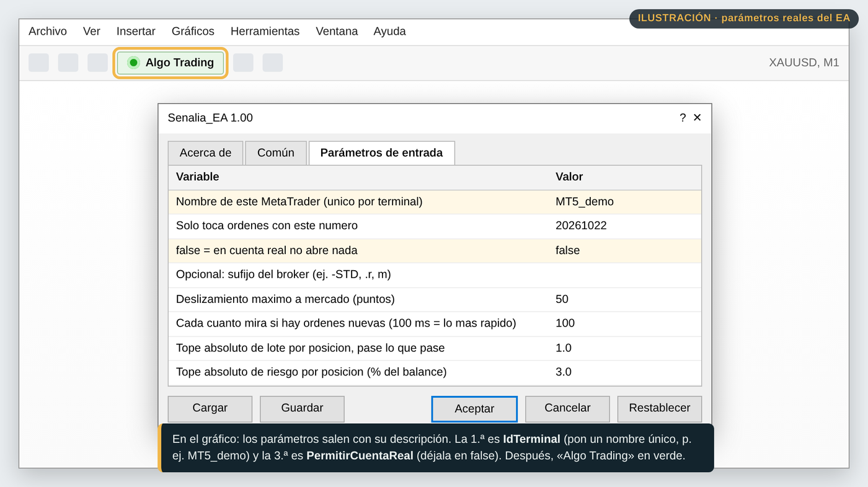Open the Ayuda menu
The height and width of the screenshot is (487, 868).
pyautogui.click(x=389, y=31)
